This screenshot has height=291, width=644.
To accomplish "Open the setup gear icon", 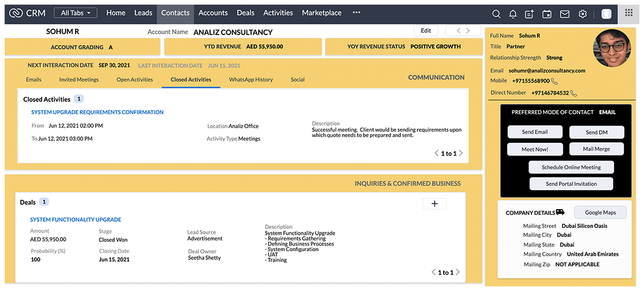I will 583,14.
